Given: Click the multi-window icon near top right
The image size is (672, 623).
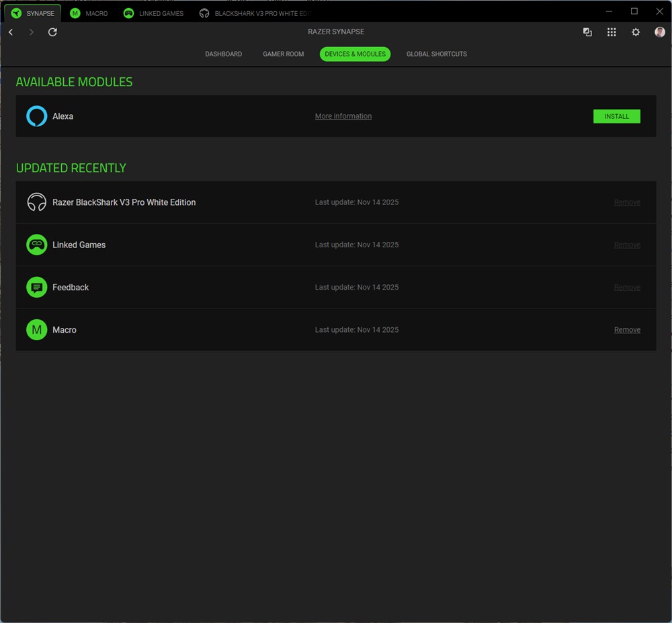Looking at the screenshot, I should point(587,32).
